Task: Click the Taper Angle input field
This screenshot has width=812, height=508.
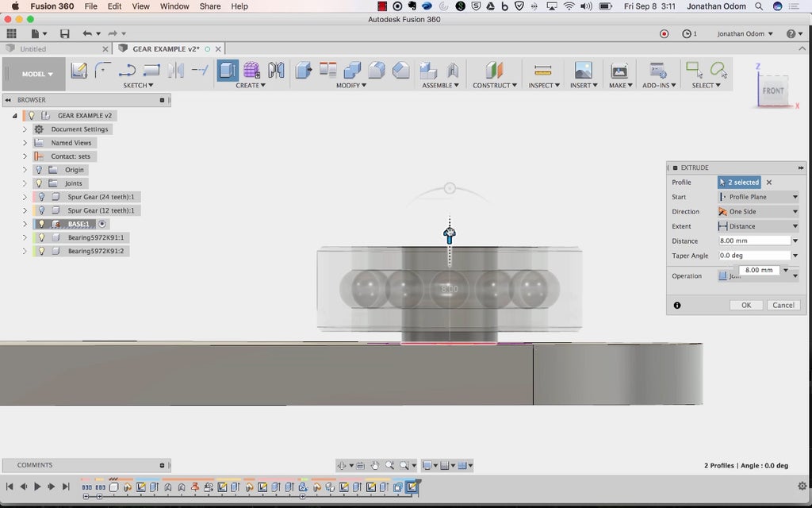Action: tap(755, 256)
